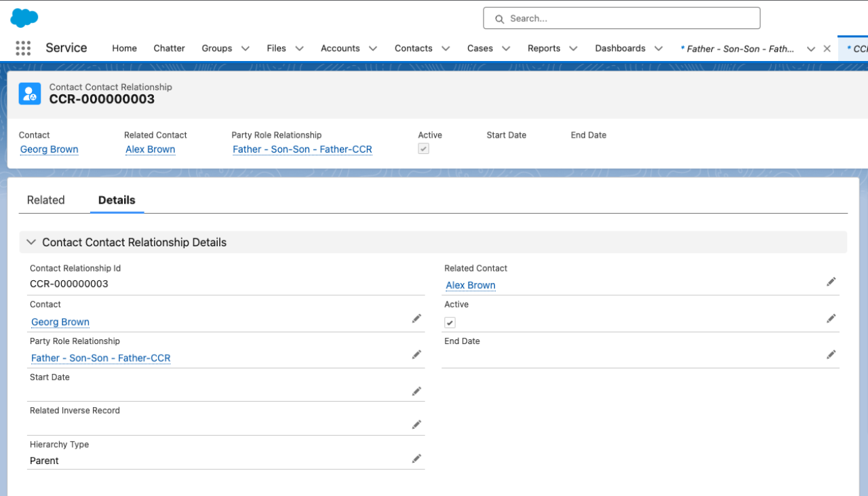The image size is (868, 496).
Task: Click the search magnifier icon
Action: (500, 19)
